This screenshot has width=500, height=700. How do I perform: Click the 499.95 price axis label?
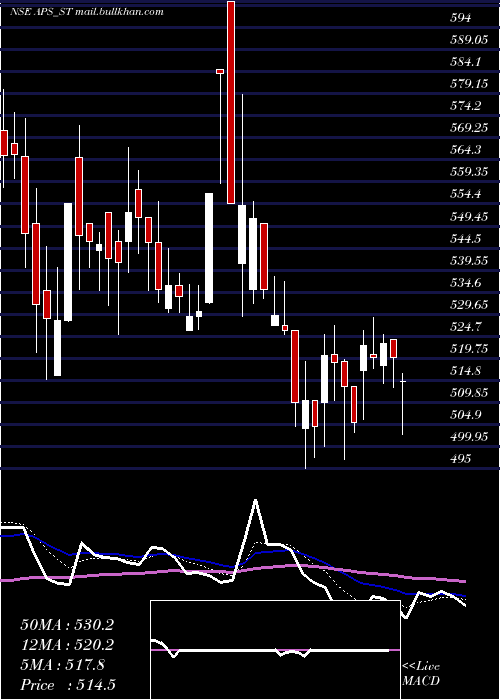(x=469, y=436)
